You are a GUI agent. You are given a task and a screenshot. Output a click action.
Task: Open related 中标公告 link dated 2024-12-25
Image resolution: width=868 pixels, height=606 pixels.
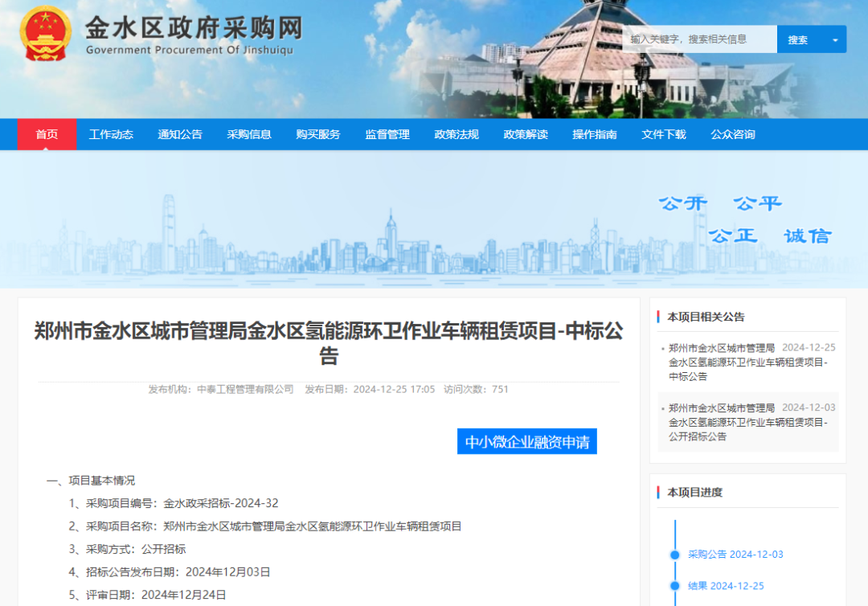(x=748, y=362)
